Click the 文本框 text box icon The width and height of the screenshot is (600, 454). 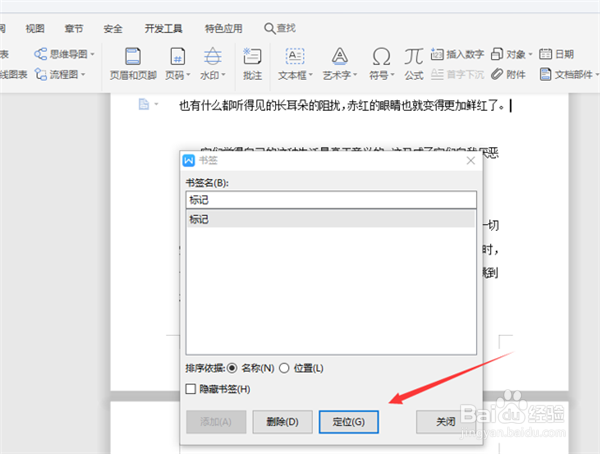click(x=295, y=56)
